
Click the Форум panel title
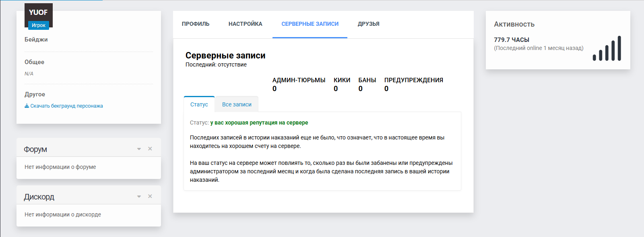pos(35,149)
